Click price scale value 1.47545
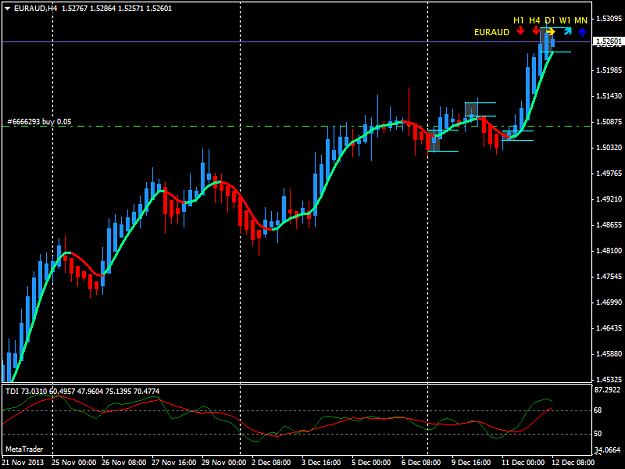The width and height of the screenshot is (625, 469). (x=609, y=277)
